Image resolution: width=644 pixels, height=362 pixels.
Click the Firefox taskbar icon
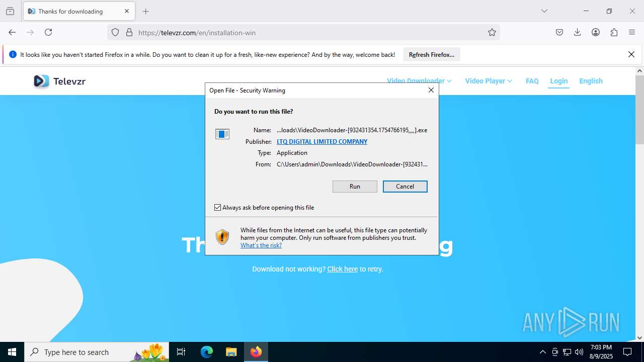coord(256,352)
